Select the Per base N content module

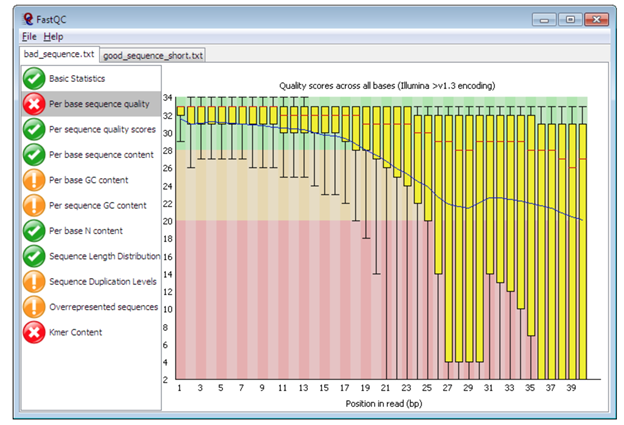(91, 231)
